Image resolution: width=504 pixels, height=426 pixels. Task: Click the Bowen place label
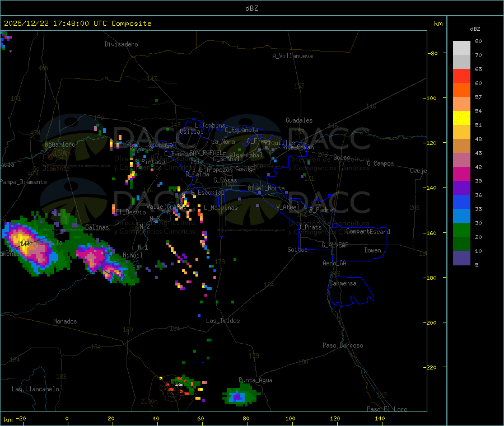373,250
